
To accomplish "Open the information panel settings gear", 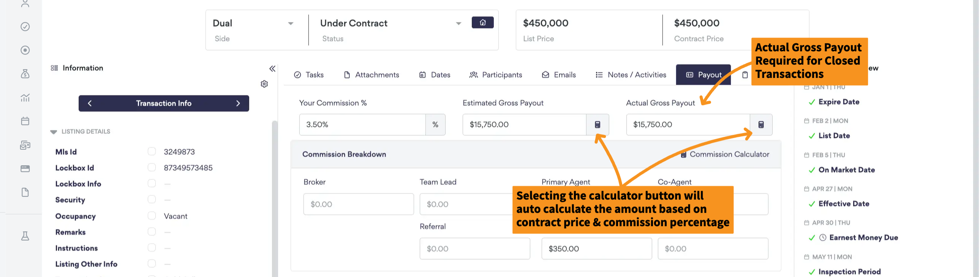I will [x=264, y=84].
